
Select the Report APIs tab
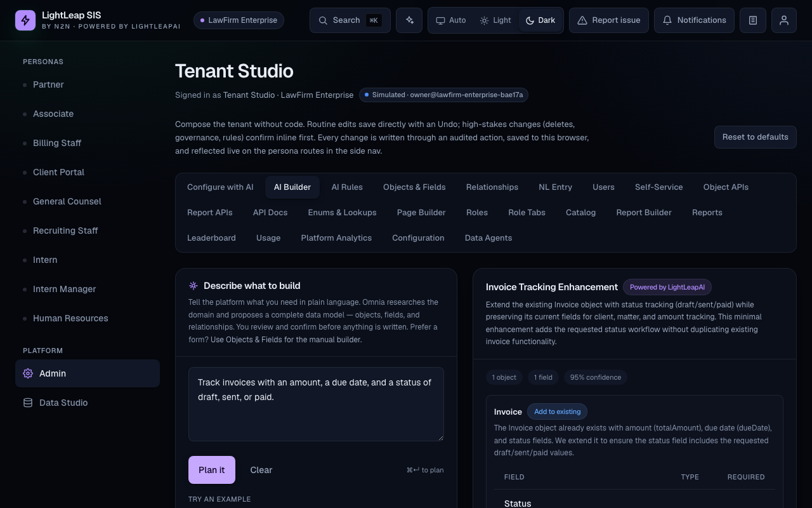tap(210, 213)
